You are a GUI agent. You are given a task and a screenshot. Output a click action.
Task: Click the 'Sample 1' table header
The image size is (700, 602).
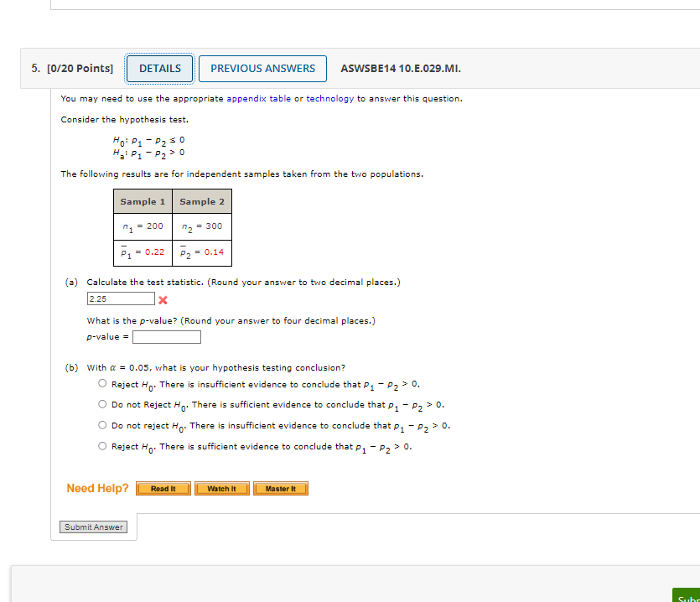tap(143, 201)
